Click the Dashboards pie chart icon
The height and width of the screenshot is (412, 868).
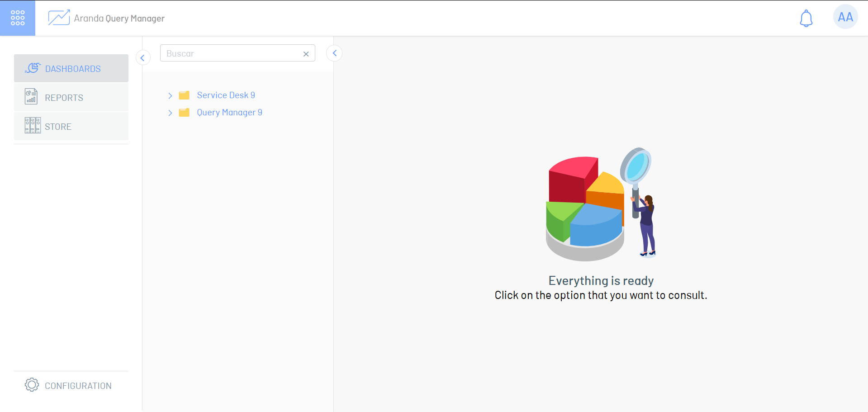(33, 68)
